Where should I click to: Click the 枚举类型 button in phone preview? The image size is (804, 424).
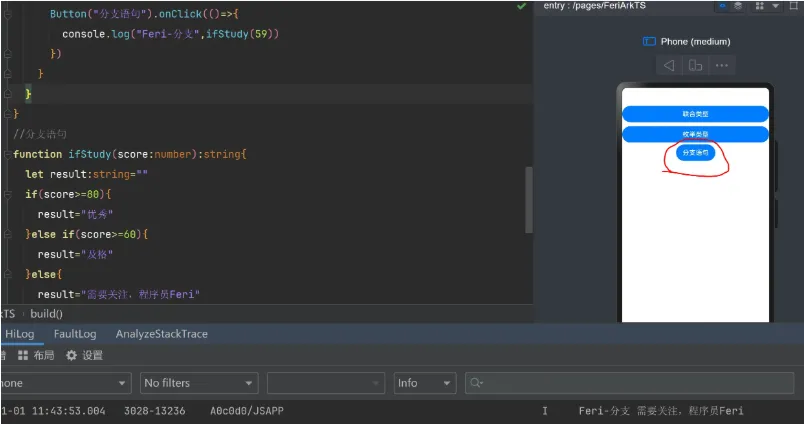695,134
